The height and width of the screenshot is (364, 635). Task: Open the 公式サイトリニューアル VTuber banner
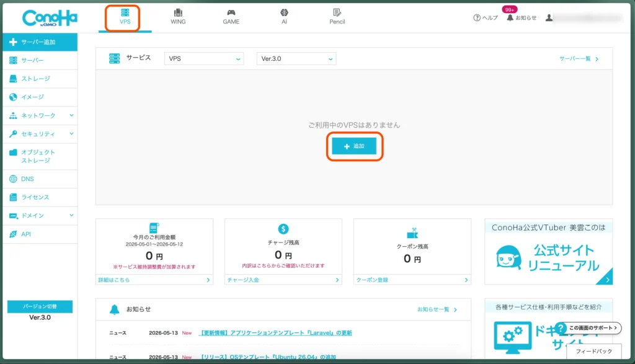[x=548, y=252]
